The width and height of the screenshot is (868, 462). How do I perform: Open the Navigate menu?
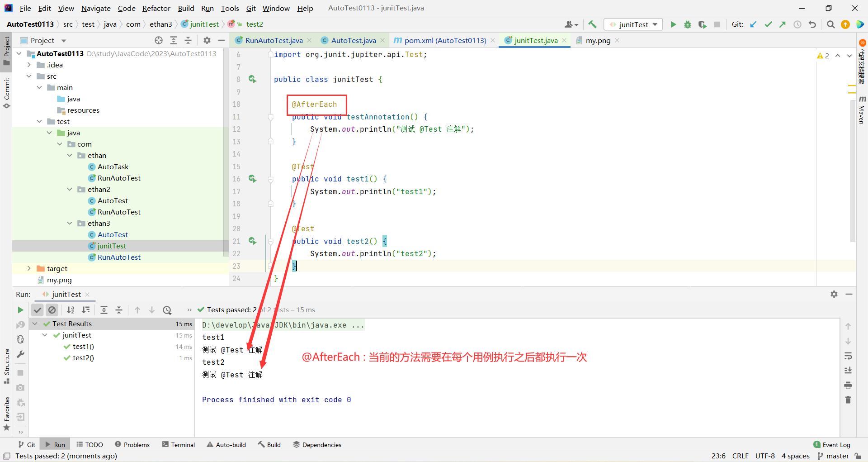tap(96, 8)
